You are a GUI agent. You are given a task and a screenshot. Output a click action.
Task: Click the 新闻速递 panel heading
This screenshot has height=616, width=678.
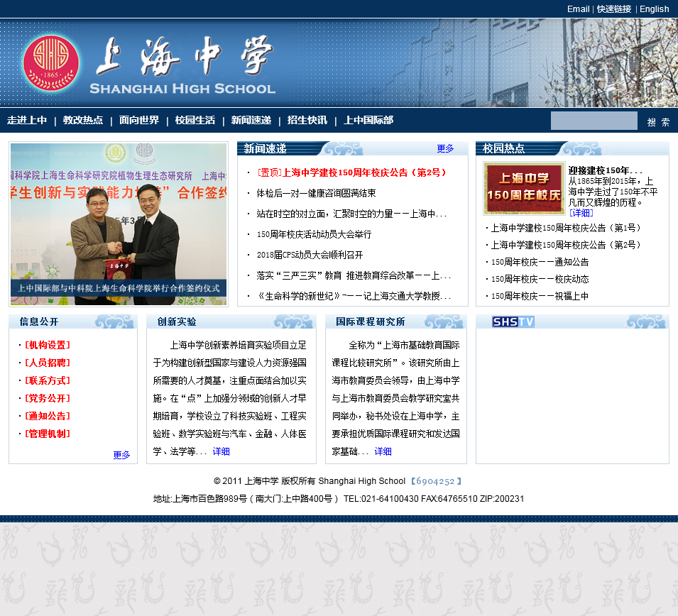pyautogui.click(x=265, y=149)
